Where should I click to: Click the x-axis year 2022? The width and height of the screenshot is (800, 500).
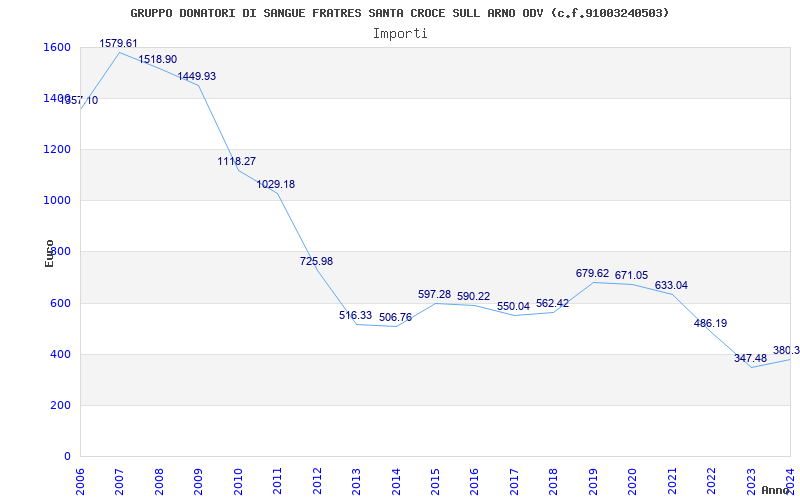click(711, 482)
